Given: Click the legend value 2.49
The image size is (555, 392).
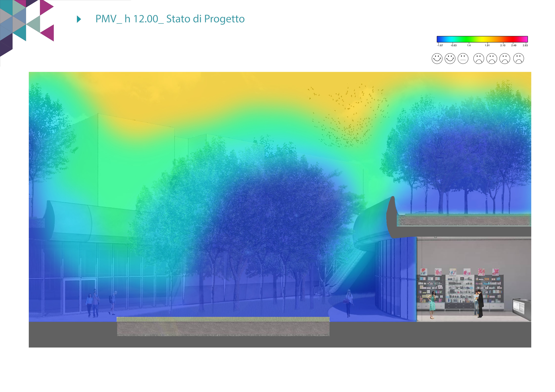Looking at the screenshot, I should 514,45.
